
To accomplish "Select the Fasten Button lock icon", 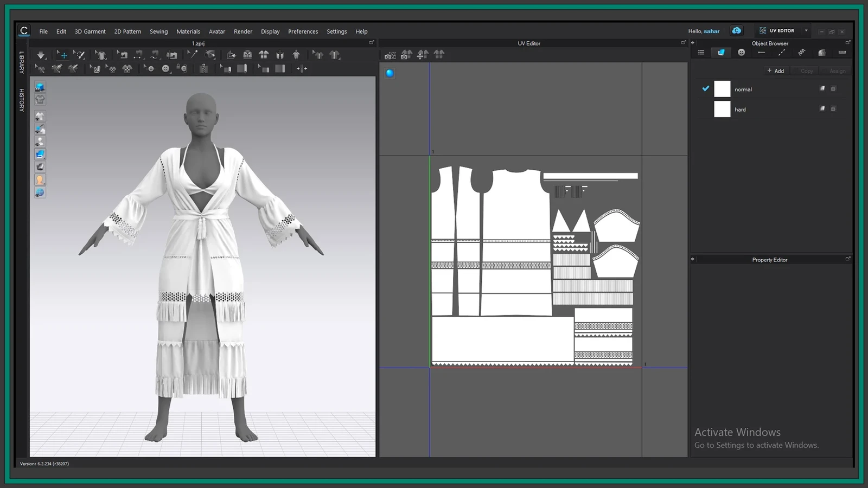I will pos(182,68).
